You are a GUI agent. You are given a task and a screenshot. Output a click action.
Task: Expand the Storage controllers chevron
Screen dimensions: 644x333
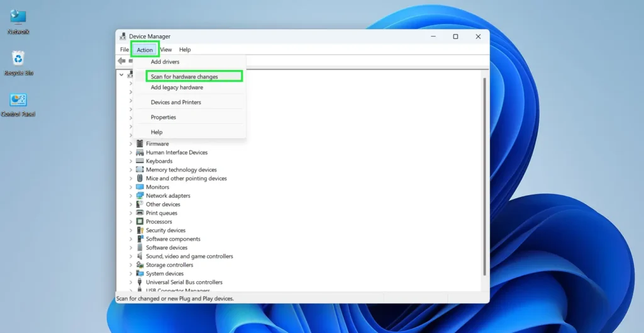(x=131, y=265)
